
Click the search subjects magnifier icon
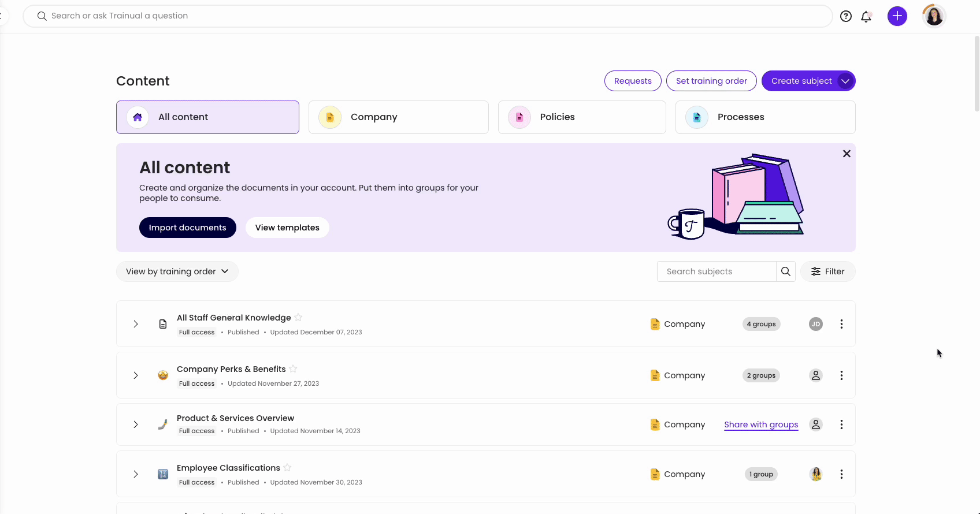[x=785, y=271]
